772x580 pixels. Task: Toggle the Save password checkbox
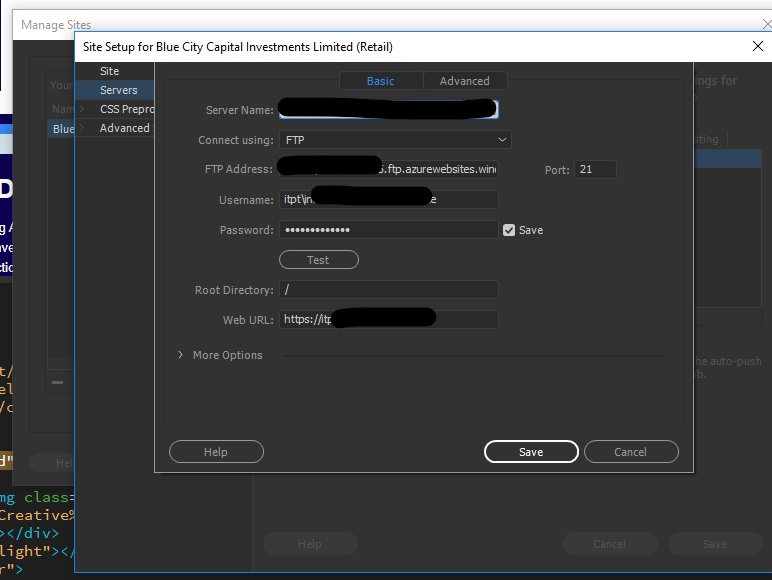click(x=509, y=230)
